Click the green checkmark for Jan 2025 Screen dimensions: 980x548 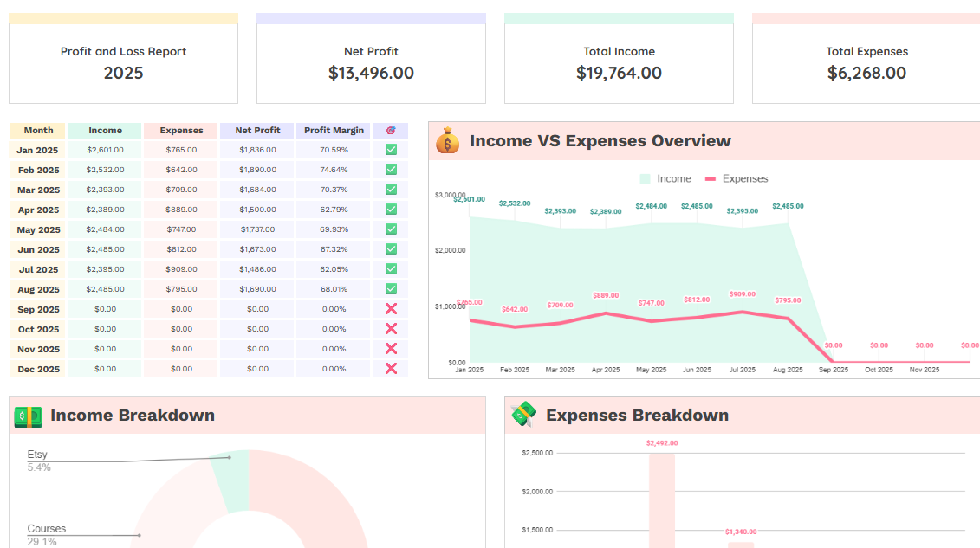(390, 149)
